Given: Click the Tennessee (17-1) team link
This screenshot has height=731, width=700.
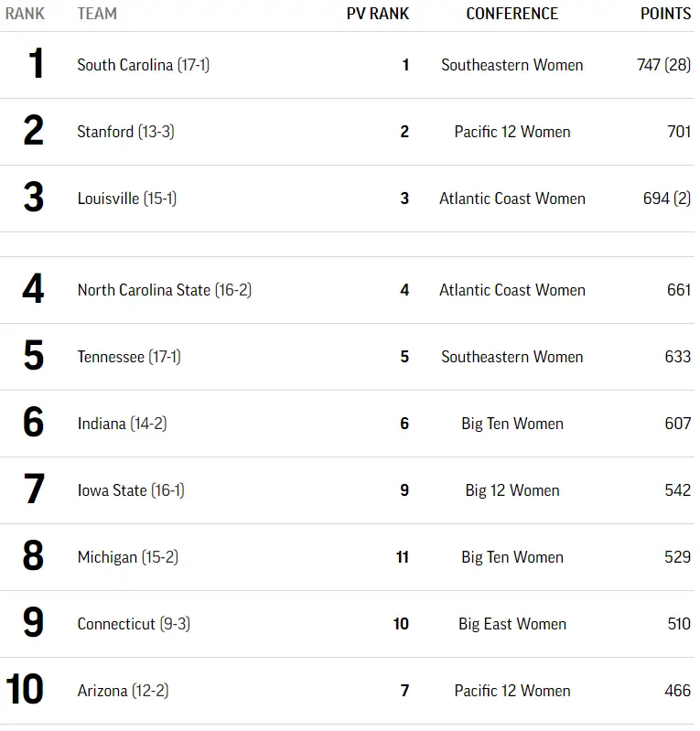Looking at the screenshot, I should (128, 357).
